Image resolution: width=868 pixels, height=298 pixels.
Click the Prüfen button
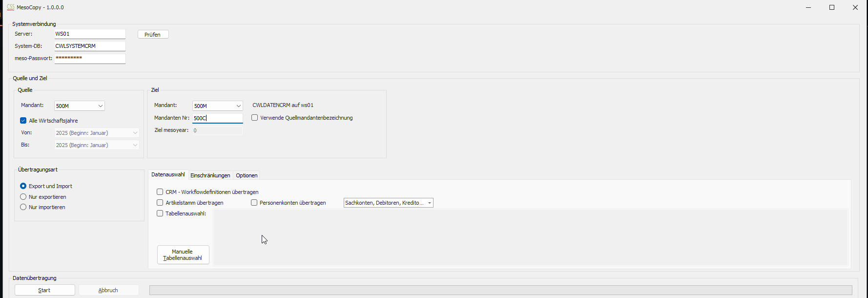(153, 35)
